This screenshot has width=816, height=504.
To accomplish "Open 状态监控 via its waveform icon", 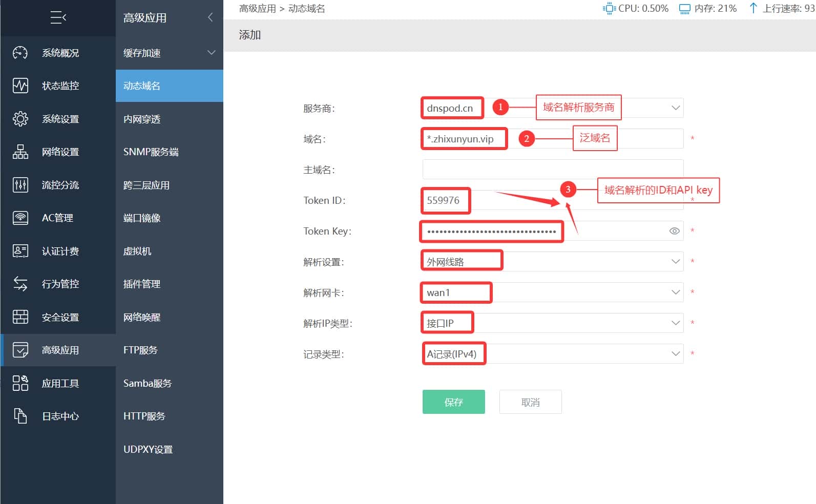I will coord(20,86).
